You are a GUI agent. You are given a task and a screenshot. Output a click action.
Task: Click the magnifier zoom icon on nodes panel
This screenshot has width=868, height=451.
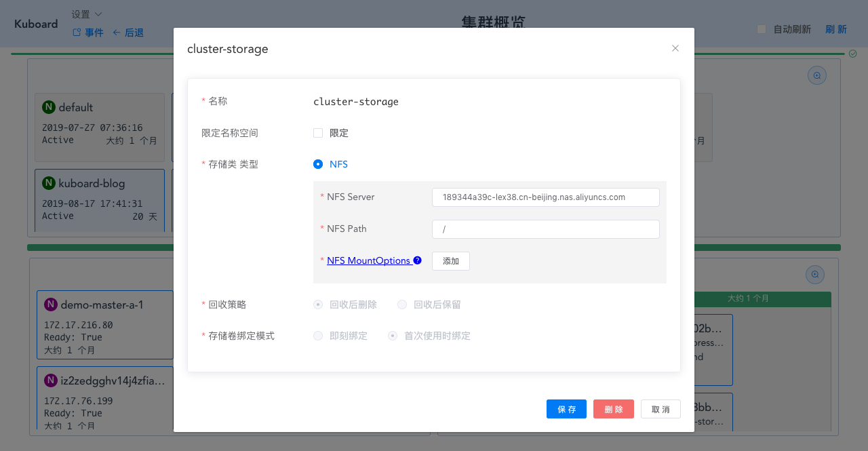tap(814, 274)
